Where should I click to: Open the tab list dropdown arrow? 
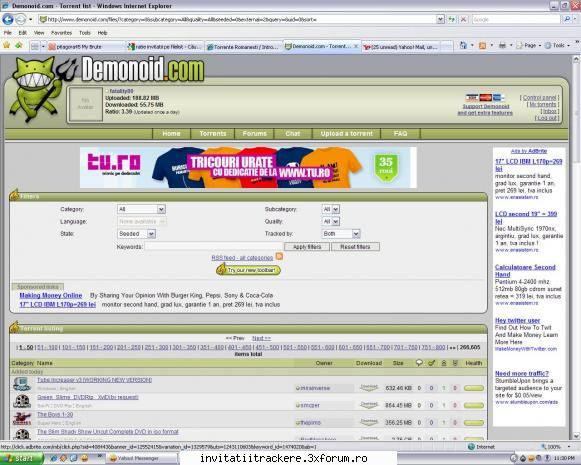pyautogui.click(x=43, y=47)
